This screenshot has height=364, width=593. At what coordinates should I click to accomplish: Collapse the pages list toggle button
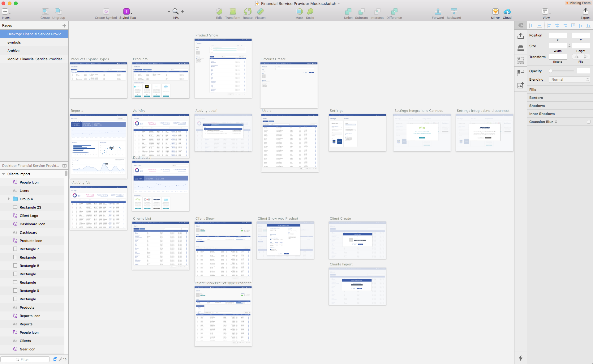(64, 166)
